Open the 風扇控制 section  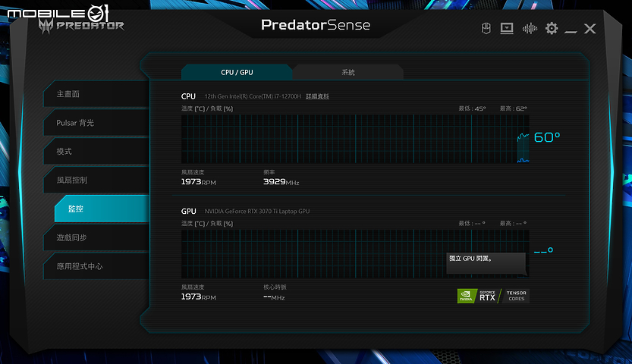97,180
